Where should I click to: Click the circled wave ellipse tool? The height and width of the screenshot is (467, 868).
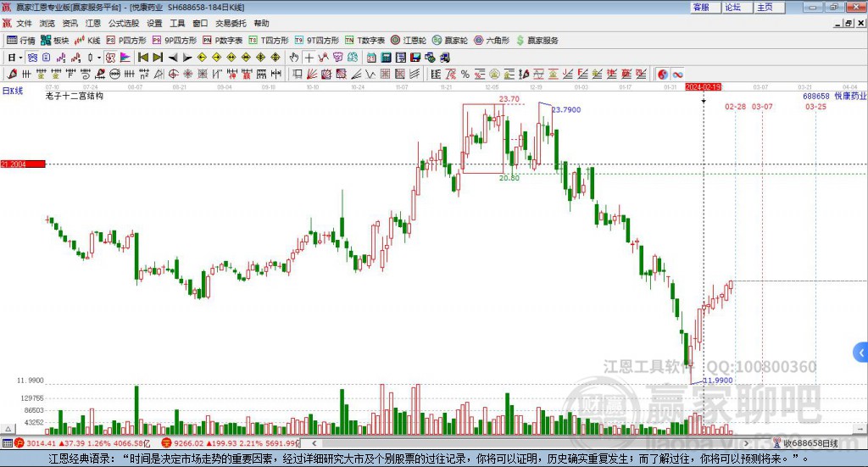pos(114,74)
